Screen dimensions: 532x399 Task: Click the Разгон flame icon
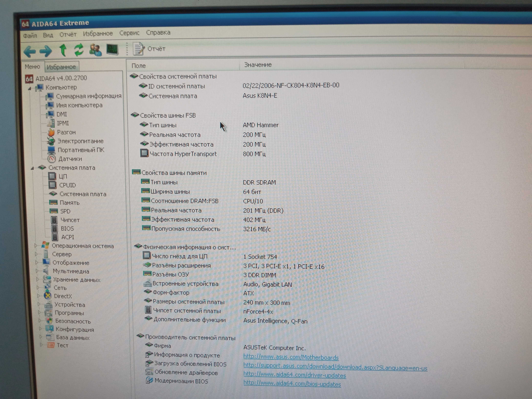pos(51,132)
